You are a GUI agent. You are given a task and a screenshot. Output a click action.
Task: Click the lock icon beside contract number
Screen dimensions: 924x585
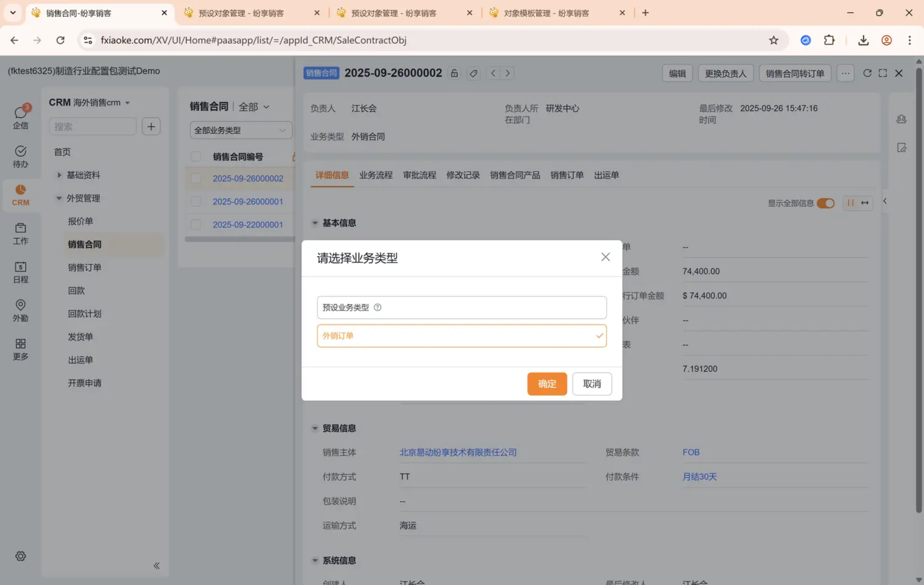[454, 73]
